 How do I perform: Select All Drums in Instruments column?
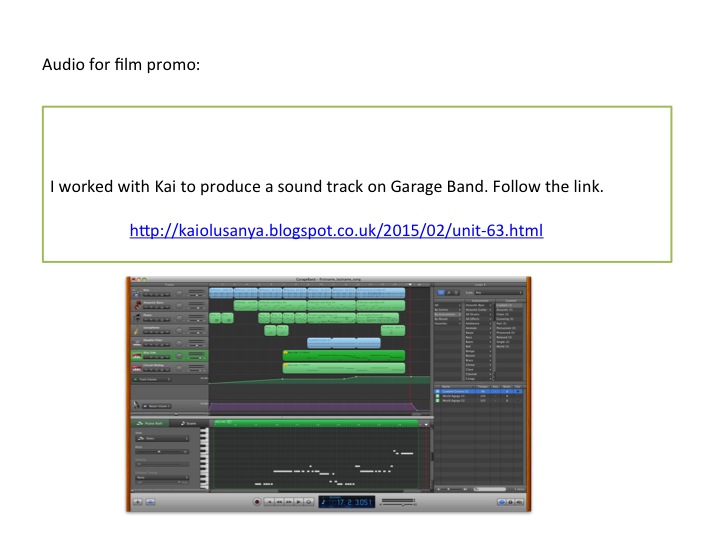478,314
